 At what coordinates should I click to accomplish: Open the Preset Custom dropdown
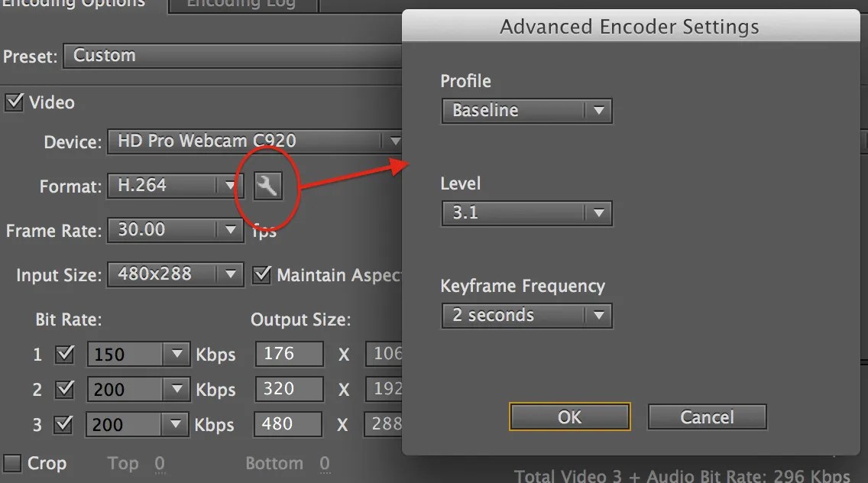pos(232,56)
